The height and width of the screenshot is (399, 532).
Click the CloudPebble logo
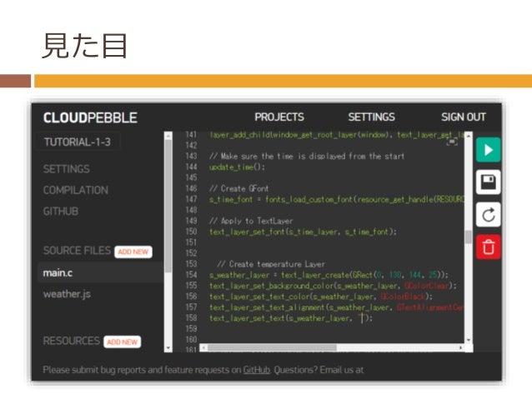90,117
